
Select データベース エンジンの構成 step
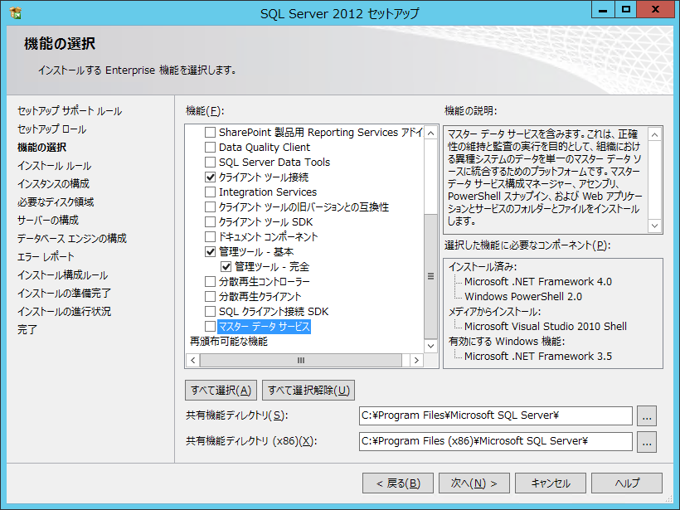point(72,239)
